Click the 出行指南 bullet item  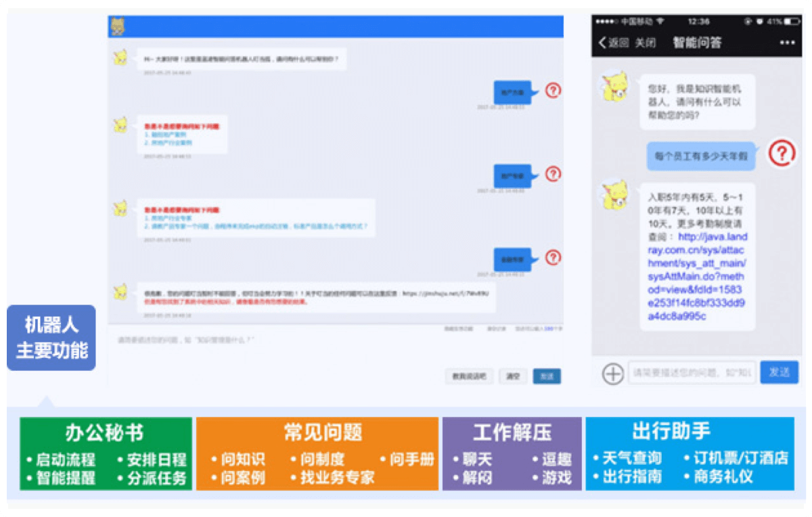pos(627,476)
